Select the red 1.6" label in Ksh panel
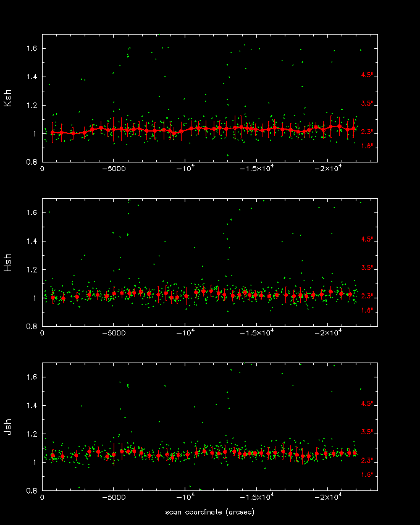420x525 pixels. [367, 146]
